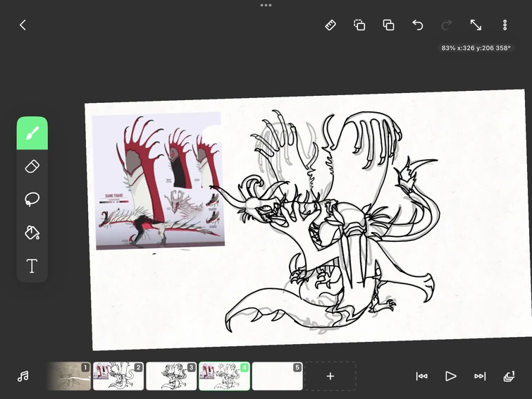Image resolution: width=532 pixels, height=399 pixels.
Task: Play the animation
Action: pos(451,376)
